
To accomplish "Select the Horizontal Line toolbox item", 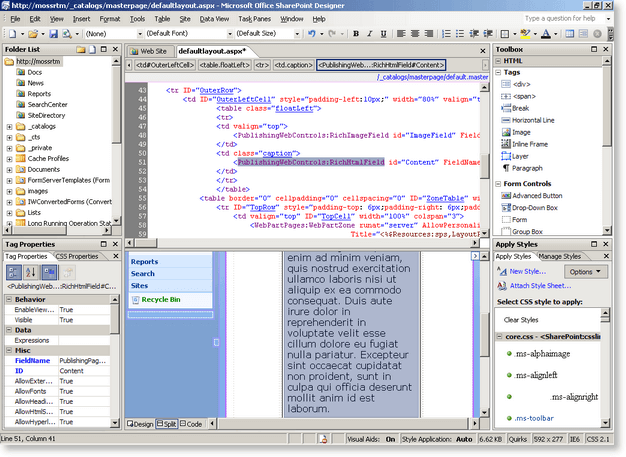I will [x=528, y=120].
